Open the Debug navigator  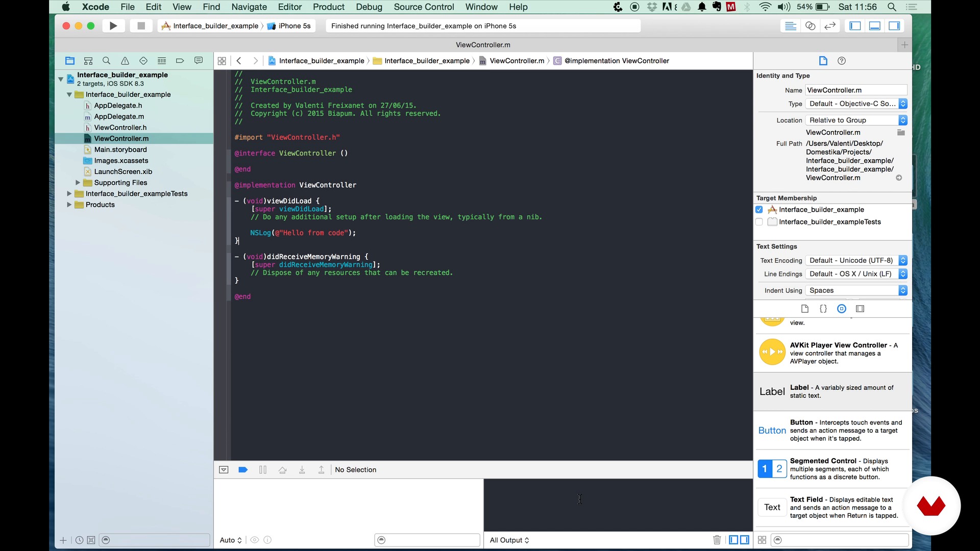point(162,61)
